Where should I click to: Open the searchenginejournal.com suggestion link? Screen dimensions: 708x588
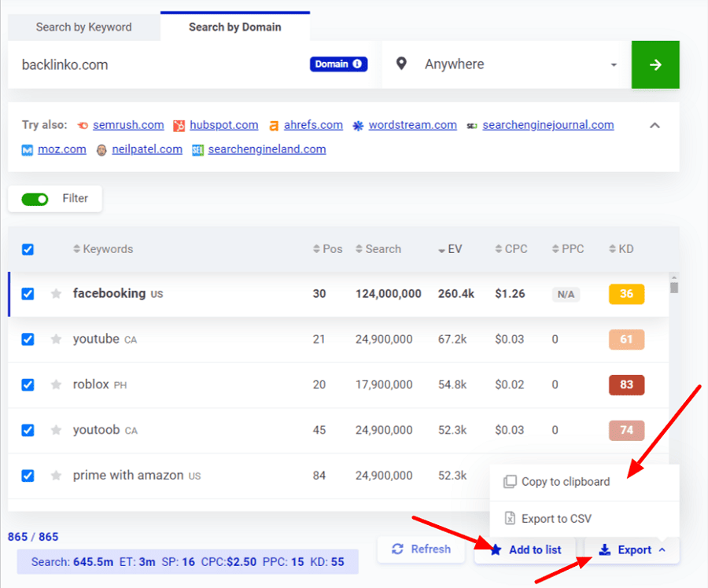[x=548, y=125]
